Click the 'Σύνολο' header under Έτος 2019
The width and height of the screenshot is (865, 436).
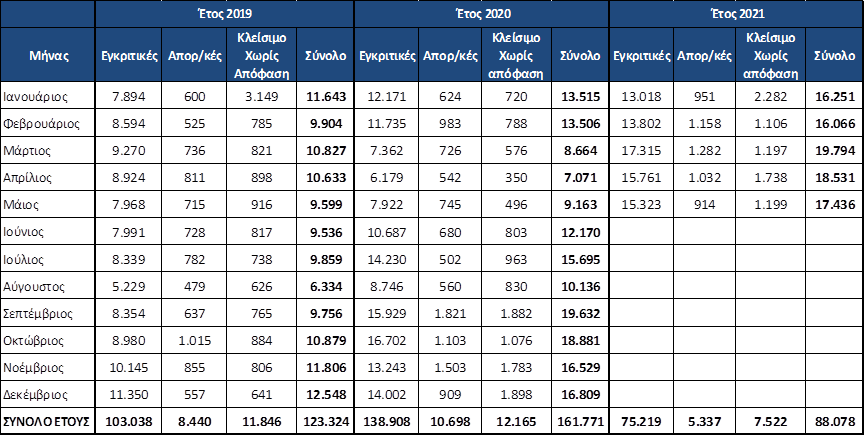(x=325, y=56)
